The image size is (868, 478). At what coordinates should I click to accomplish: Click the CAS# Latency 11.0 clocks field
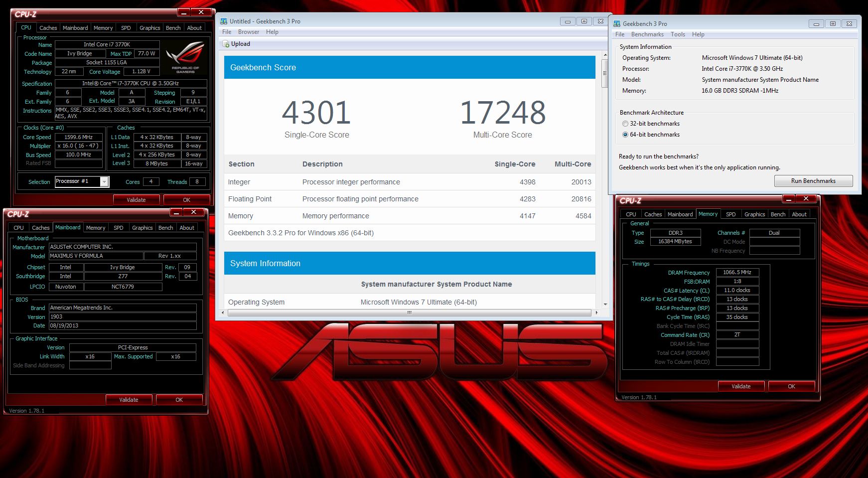[737, 290]
